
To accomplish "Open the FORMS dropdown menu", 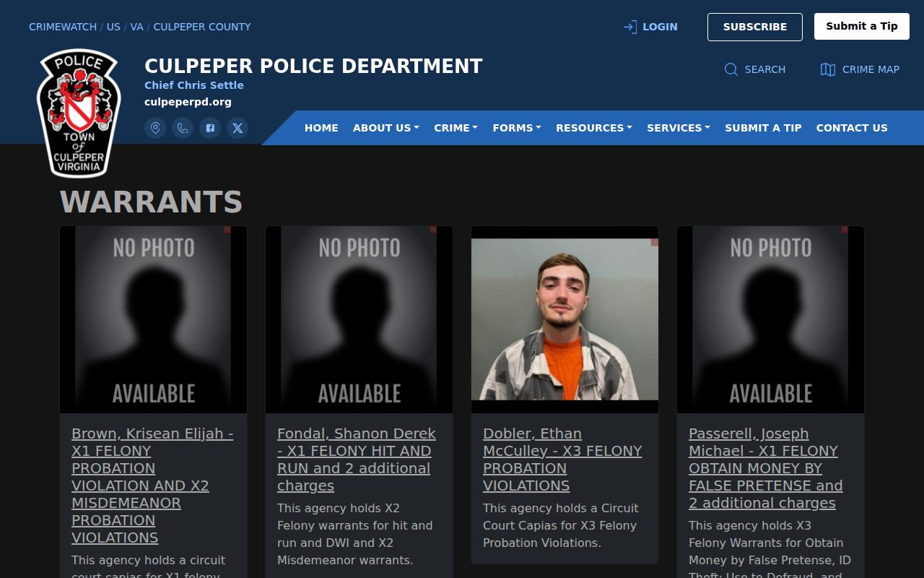I will (517, 128).
